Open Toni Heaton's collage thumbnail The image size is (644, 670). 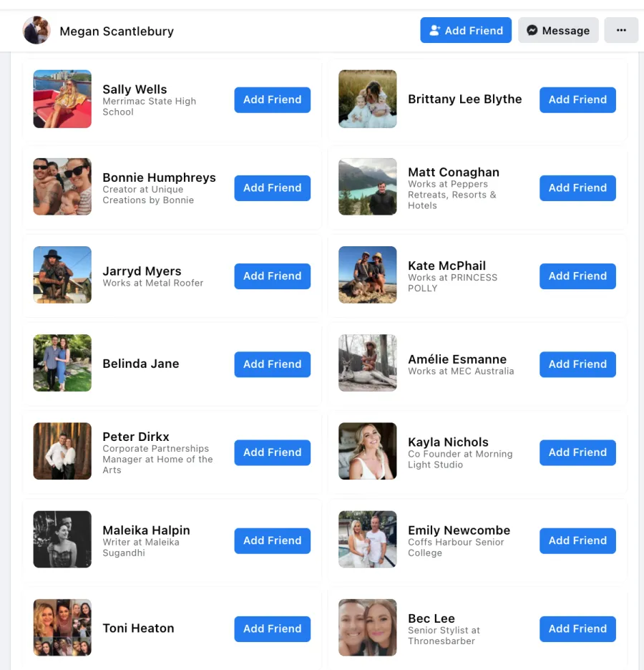62,627
